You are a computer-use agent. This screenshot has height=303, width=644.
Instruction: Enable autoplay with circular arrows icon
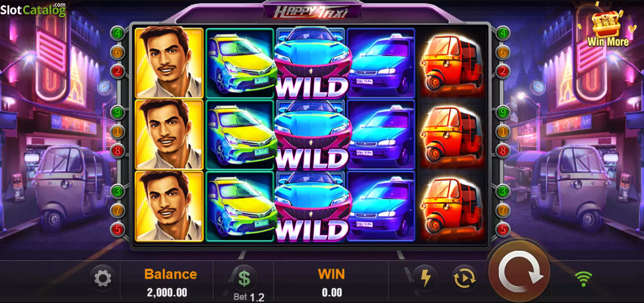click(465, 279)
